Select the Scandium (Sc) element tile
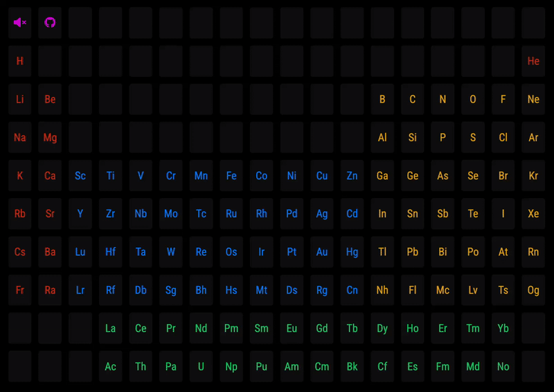The image size is (554, 392). 80,176
